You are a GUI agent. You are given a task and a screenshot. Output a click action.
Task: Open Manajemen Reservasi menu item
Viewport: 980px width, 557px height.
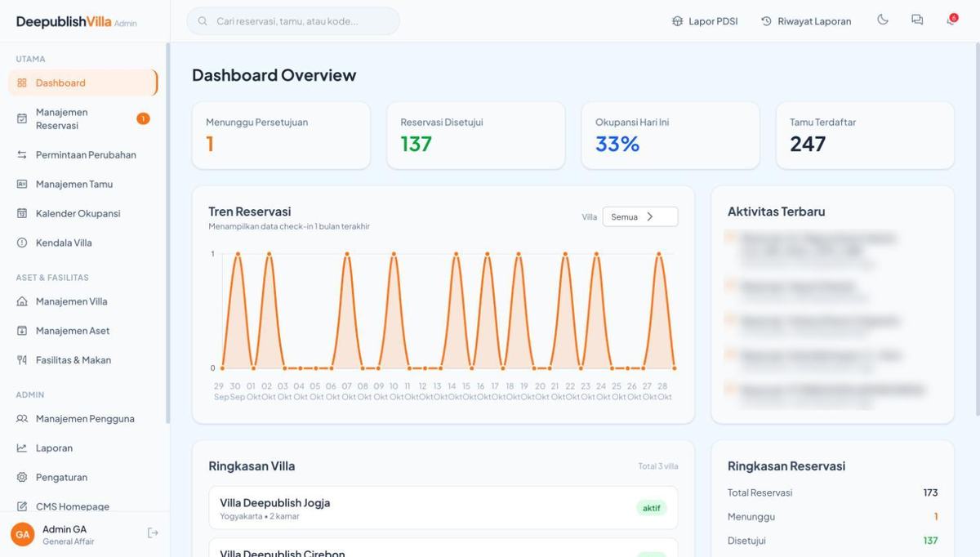coord(82,118)
